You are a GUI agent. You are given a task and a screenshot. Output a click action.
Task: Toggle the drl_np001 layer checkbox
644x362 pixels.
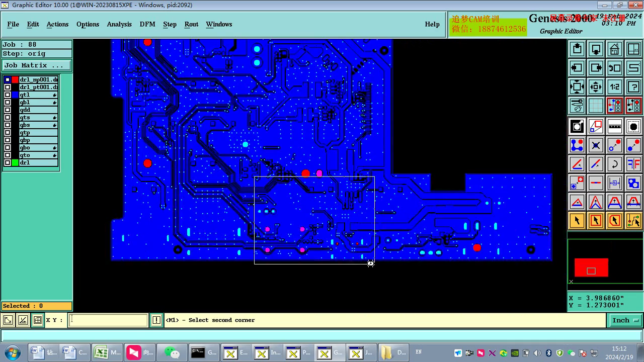8,80
